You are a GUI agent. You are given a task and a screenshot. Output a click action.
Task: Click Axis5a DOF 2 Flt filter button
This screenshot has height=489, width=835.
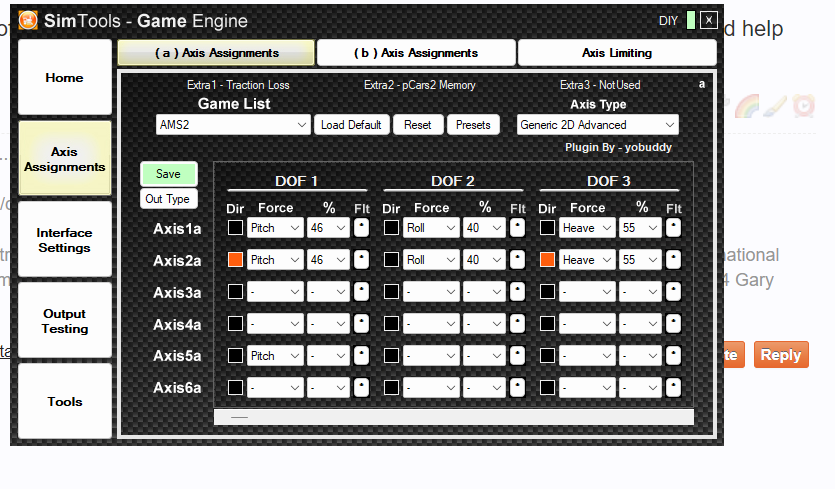(517, 355)
